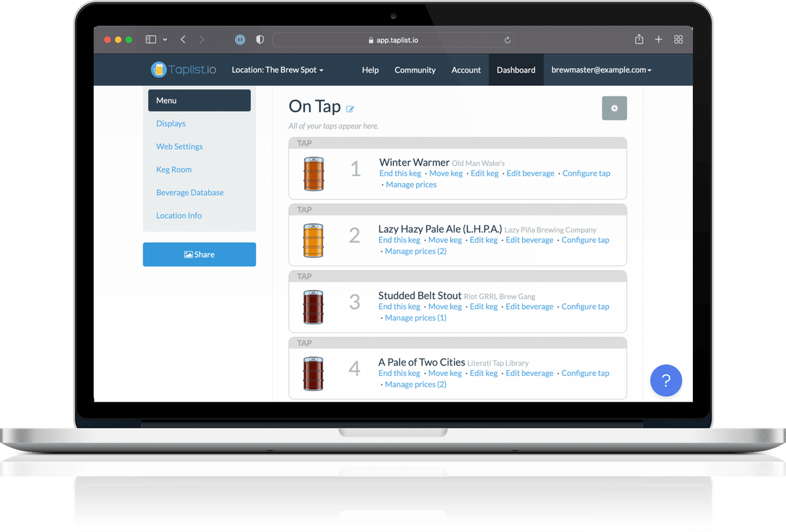Click the Safari share icon
The image size is (786, 532).
[639, 39]
